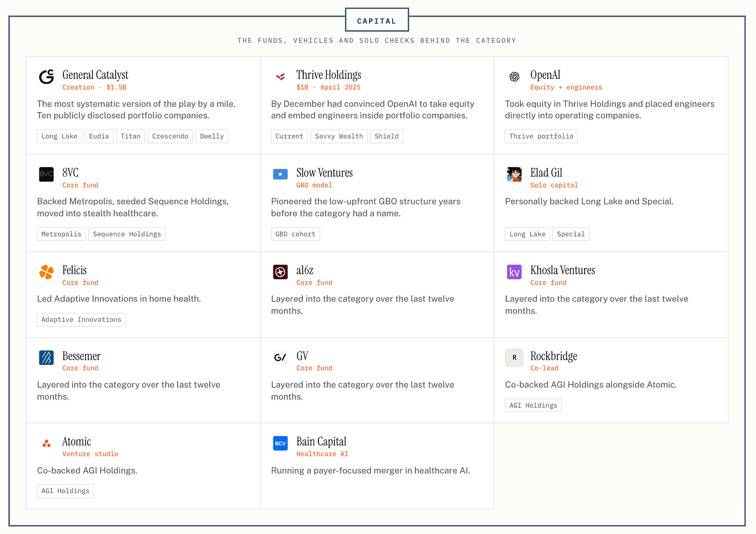The width and height of the screenshot is (756, 534).
Task: Click the 'Venture studio' subtitle
Action: point(90,454)
